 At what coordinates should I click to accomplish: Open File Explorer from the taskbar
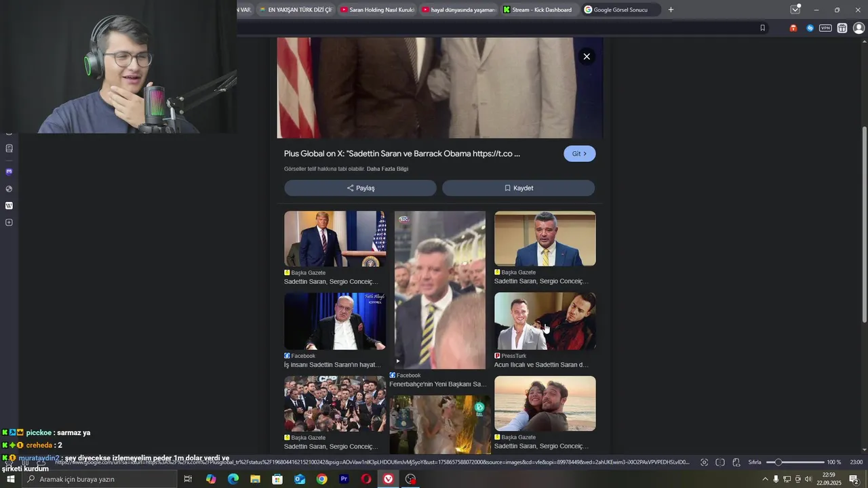click(x=255, y=479)
